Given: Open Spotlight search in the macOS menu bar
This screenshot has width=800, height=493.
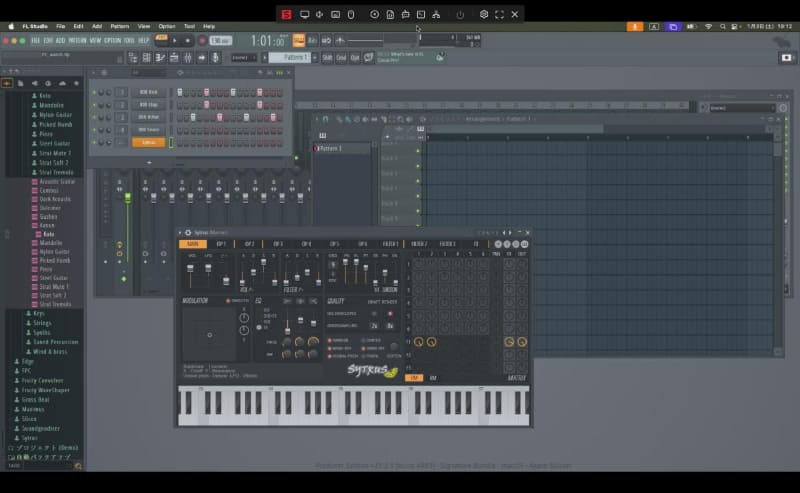Looking at the screenshot, I should point(722,27).
